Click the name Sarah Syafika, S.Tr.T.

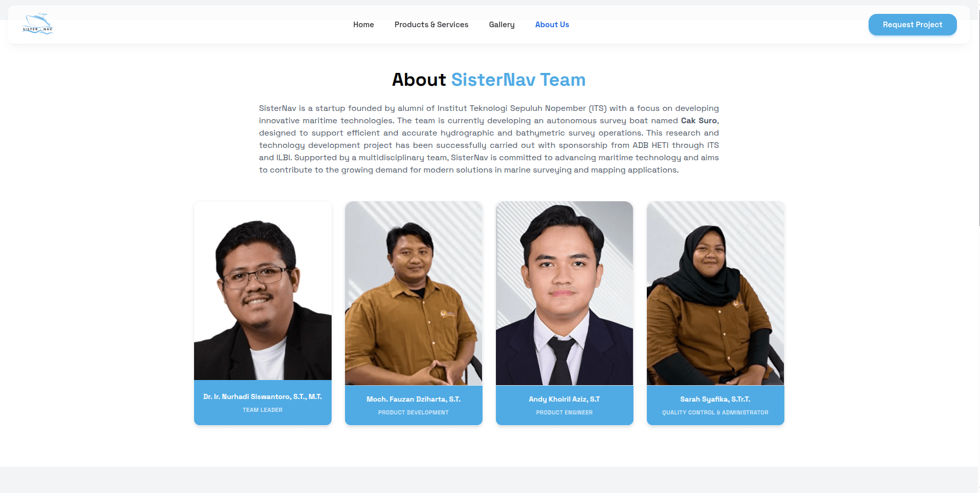[x=716, y=399]
